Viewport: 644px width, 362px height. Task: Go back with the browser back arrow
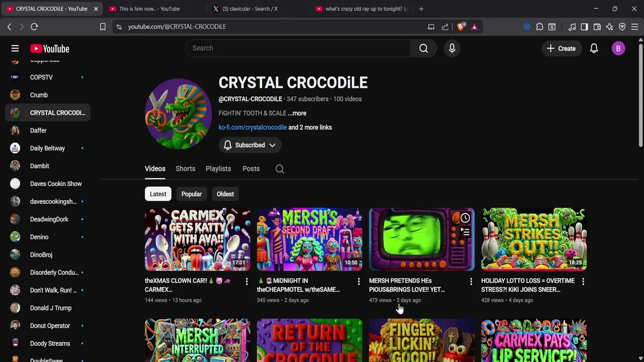9,27
